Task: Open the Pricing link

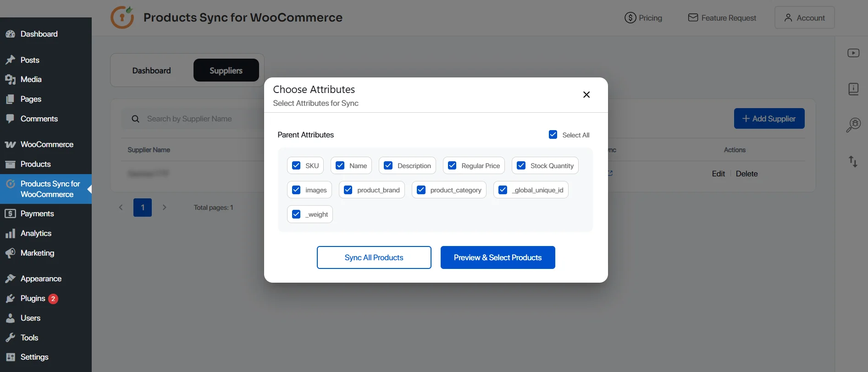Action: (x=643, y=18)
